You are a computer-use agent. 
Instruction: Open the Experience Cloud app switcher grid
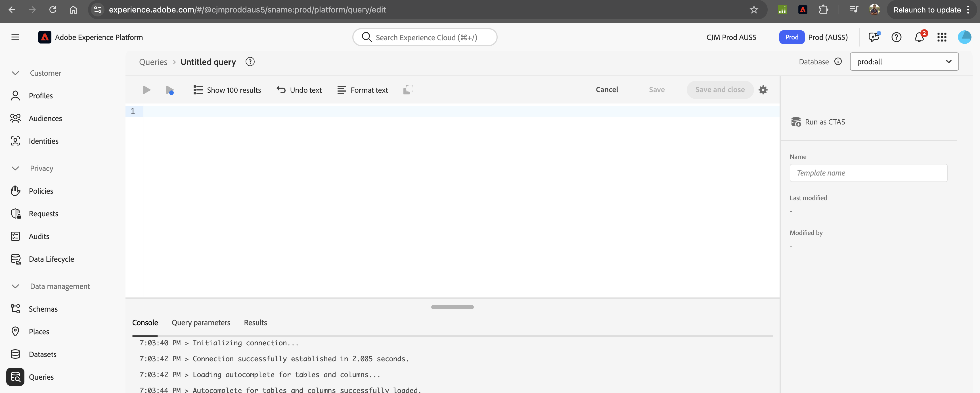click(942, 37)
